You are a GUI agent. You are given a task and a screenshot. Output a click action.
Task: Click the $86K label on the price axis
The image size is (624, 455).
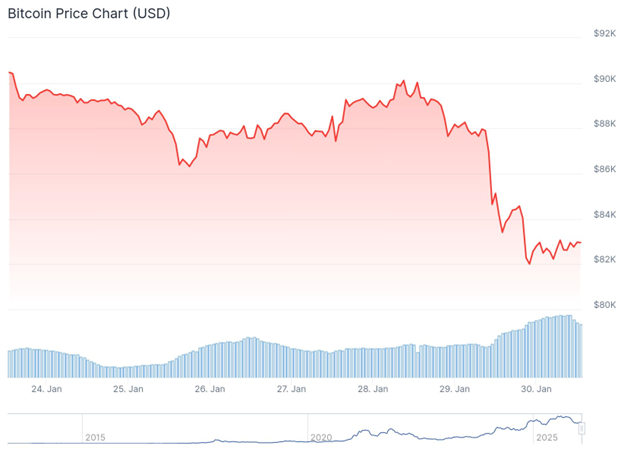(x=604, y=169)
